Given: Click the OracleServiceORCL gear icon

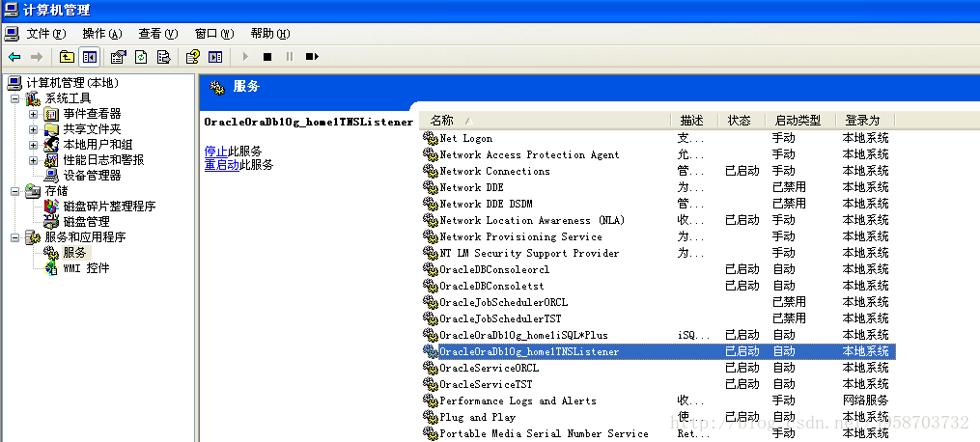Looking at the screenshot, I should point(430,368).
